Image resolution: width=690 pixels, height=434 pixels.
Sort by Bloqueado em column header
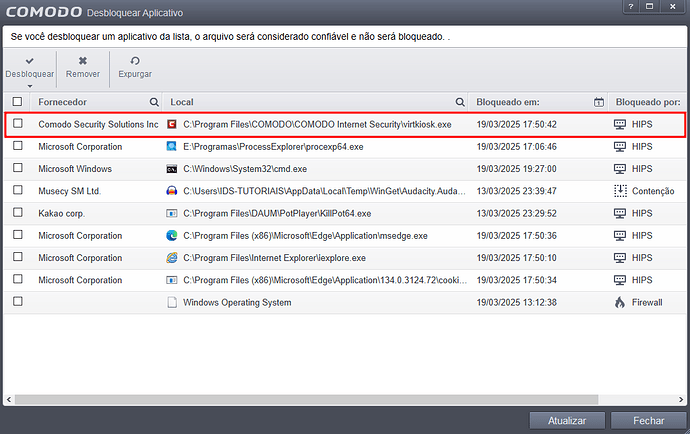point(508,102)
